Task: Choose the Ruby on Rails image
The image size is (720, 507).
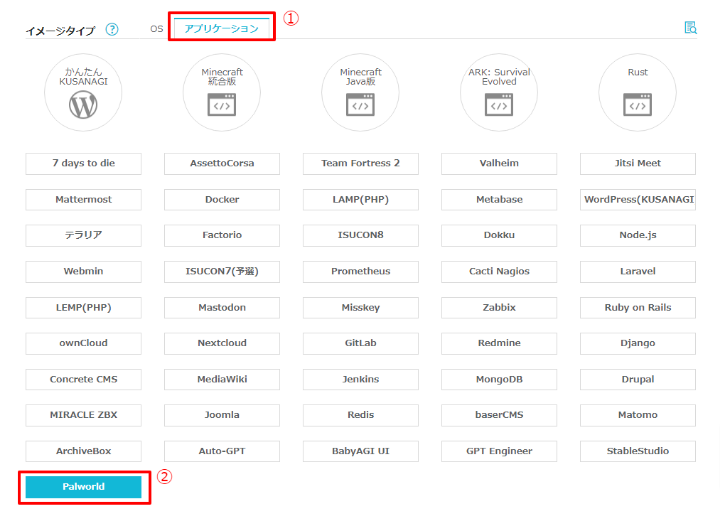Action: [637, 307]
